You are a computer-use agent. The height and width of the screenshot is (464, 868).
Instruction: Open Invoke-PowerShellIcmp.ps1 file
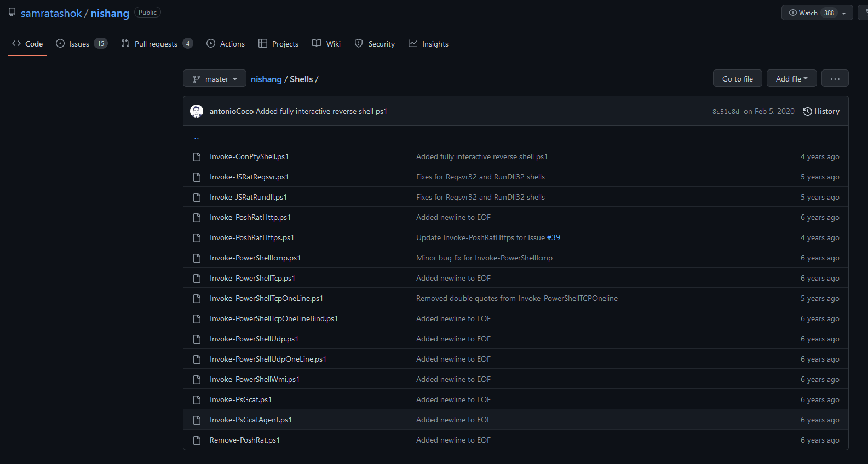point(255,258)
